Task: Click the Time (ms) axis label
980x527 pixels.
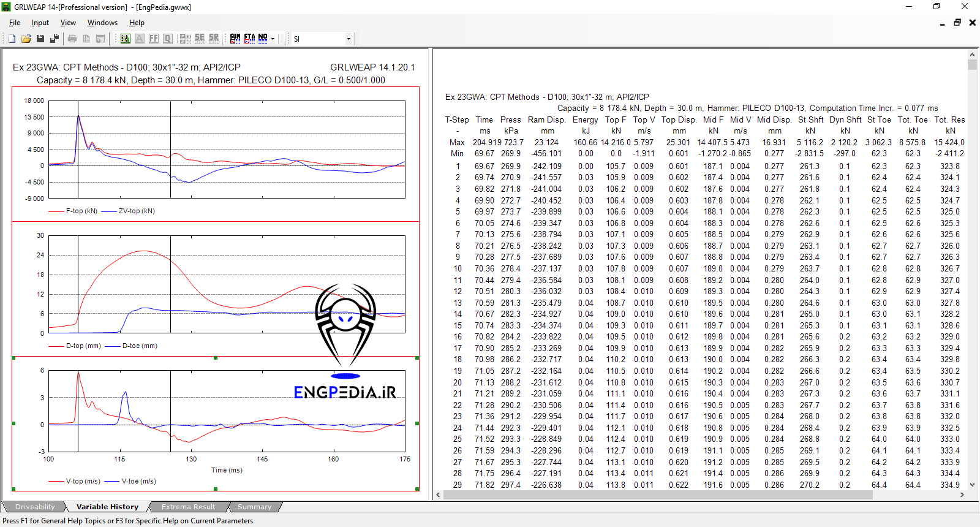Action: click(227, 470)
